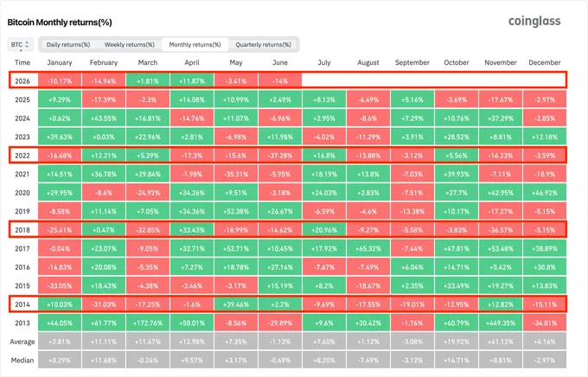
Task: Click the -10.17% January 2026 cell
Action: tap(60, 81)
